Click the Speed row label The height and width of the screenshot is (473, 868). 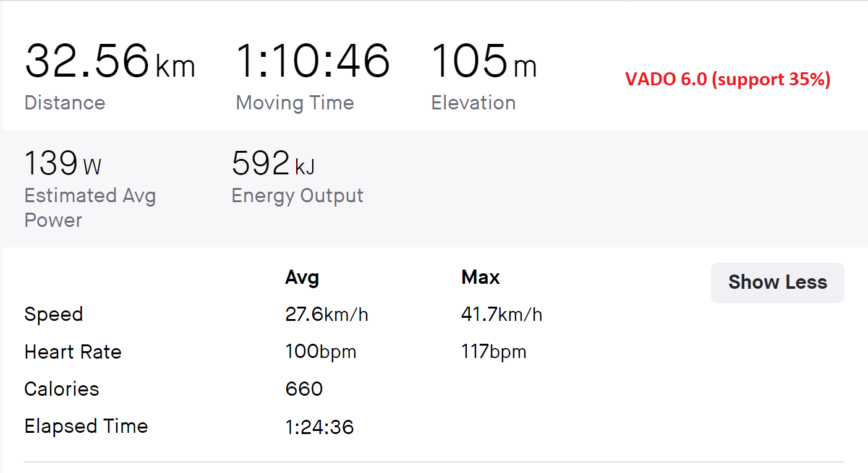tap(53, 315)
